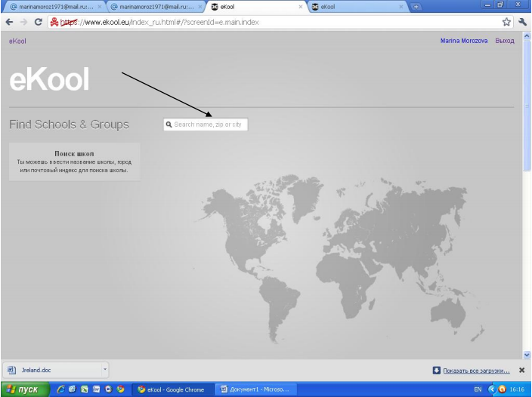The image size is (532, 397).
Task: Click the scrollbar down arrow
Action: 527,355
